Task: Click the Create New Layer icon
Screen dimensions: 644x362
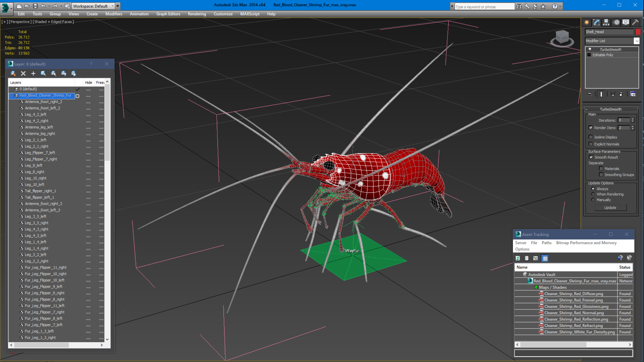Action: tap(13, 73)
